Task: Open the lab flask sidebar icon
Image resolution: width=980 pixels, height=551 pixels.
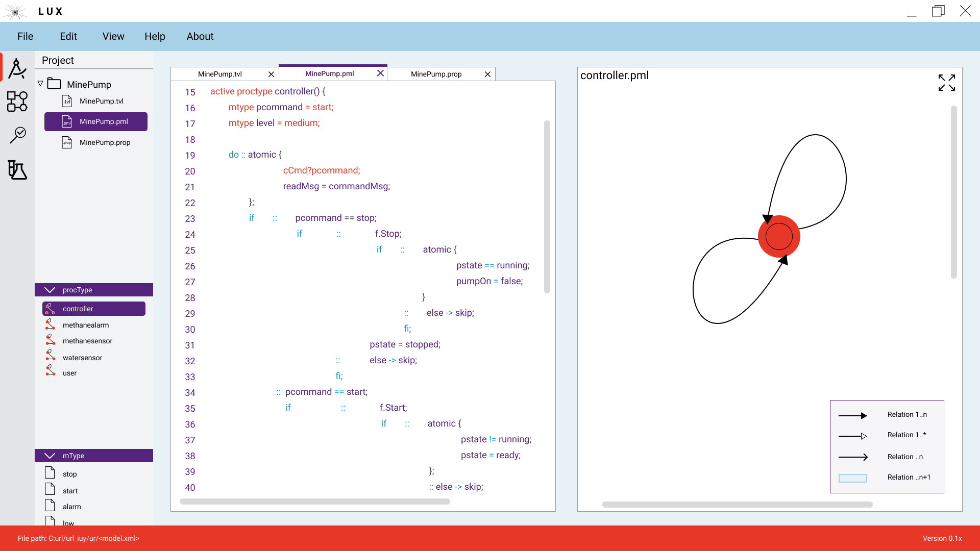Action: click(x=17, y=170)
